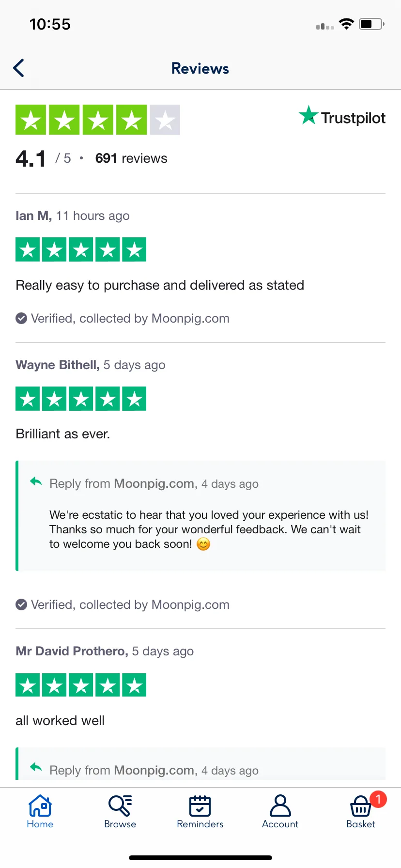Go to the Account profile icon
The height and width of the screenshot is (868, 401).
[x=280, y=806]
